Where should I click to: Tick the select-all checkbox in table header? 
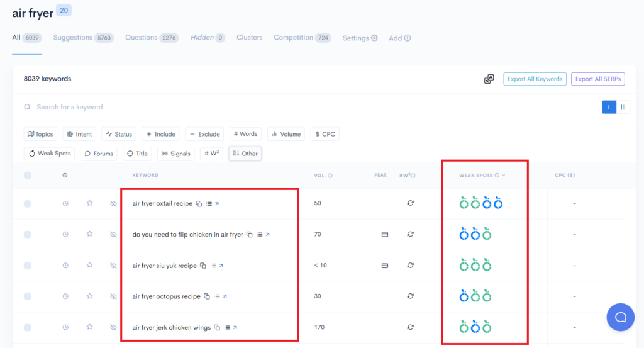(28, 176)
